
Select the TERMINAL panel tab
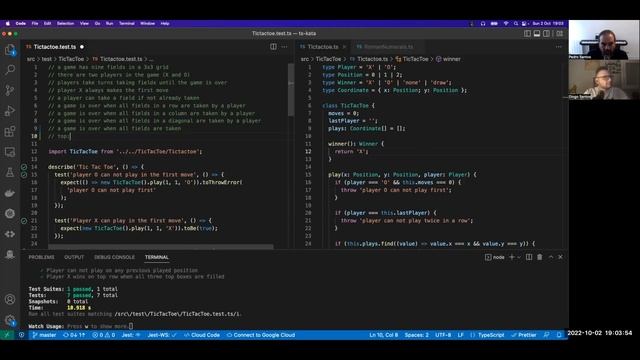click(157, 257)
